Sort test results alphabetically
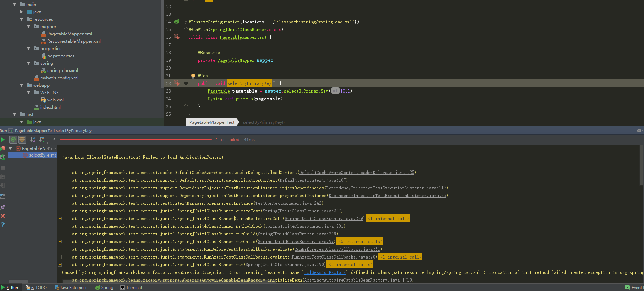Screen dimensions: 644x291 point(33,139)
